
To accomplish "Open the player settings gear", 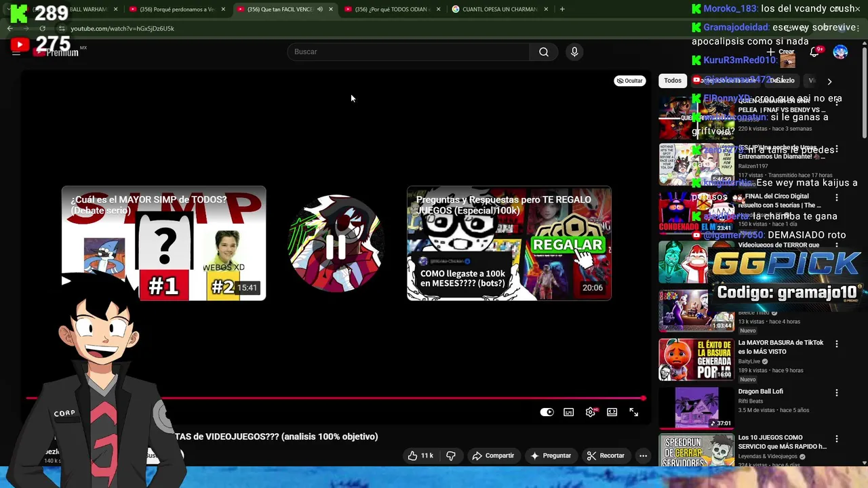I will (591, 412).
